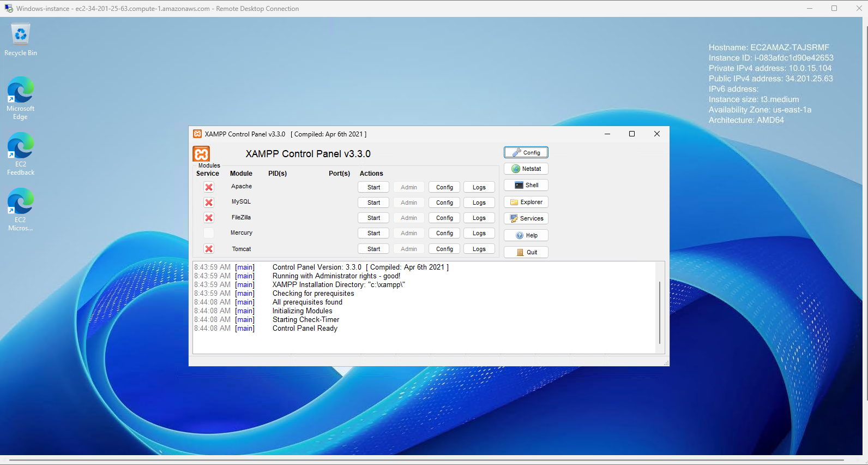Toggle the MySQL service install checkbox
The height and width of the screenshot is (465, 868).
209,202
